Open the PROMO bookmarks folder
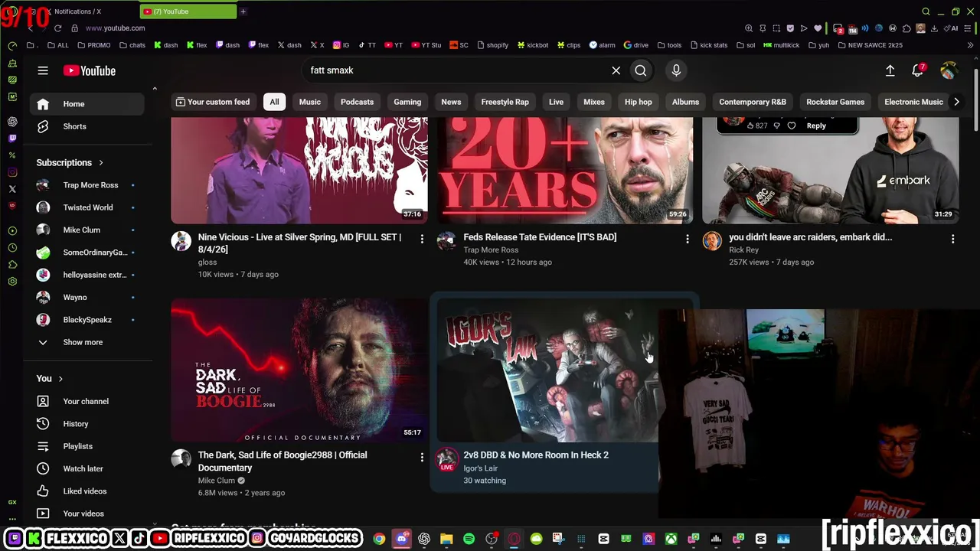 pyautogui.click(x=93, y=45)
